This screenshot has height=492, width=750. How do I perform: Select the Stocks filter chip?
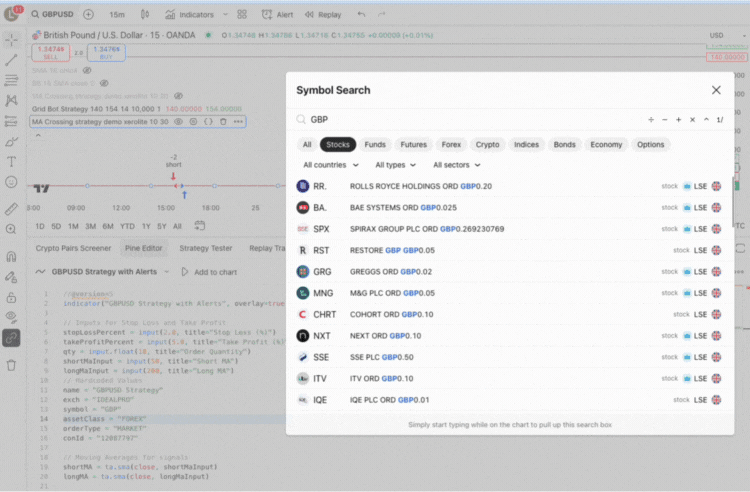point(338,144)
